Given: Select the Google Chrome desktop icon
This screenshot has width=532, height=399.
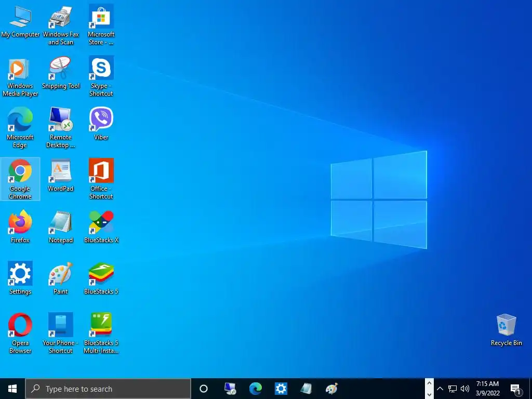Looking at the screenshot, I should pos(20,179).
